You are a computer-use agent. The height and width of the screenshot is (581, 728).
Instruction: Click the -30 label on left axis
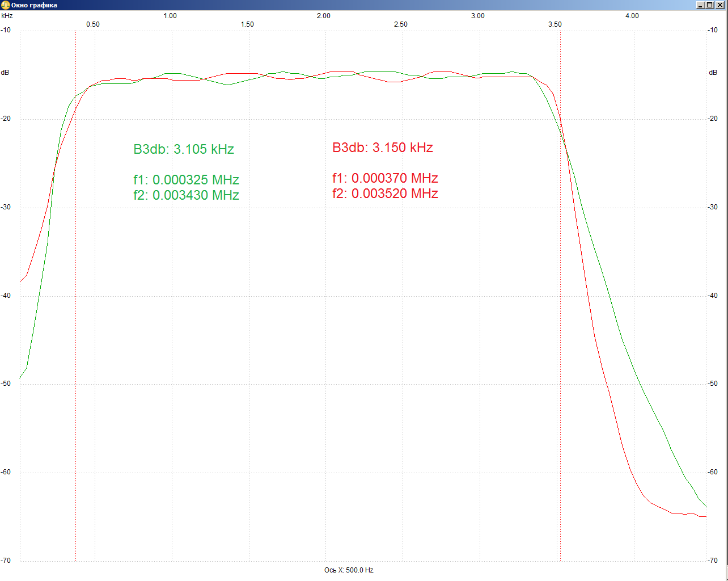(x=6, y=207)
